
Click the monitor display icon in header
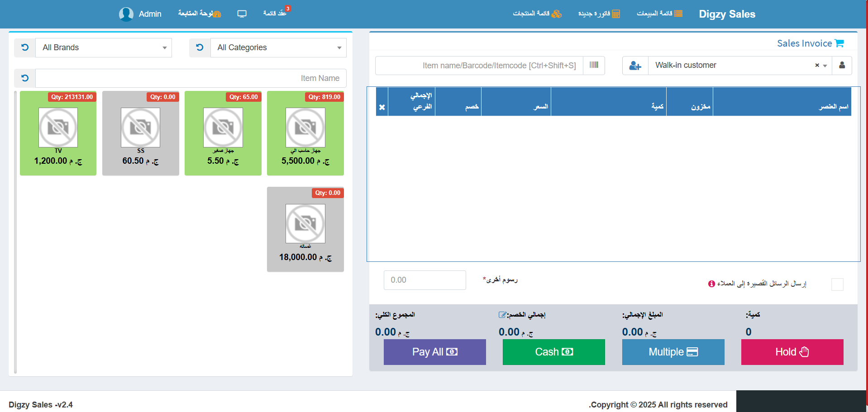tap(242, 14)
